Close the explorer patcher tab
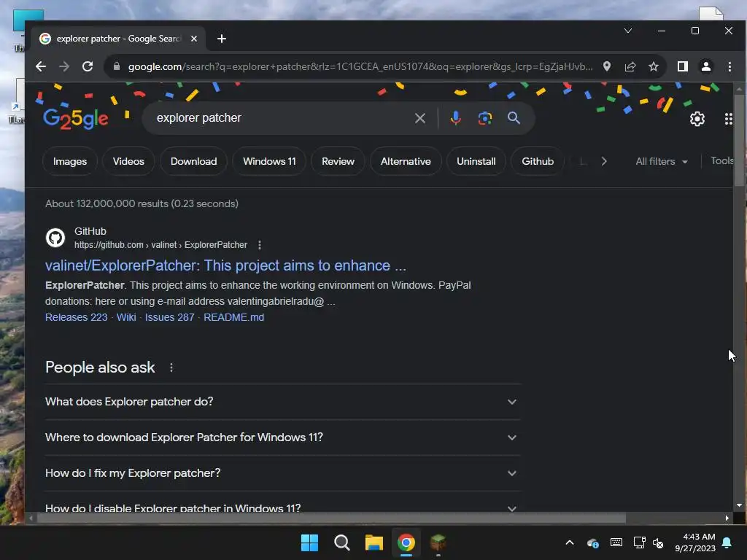The height and width of the screenshot is (560, 747). point(194,39)
